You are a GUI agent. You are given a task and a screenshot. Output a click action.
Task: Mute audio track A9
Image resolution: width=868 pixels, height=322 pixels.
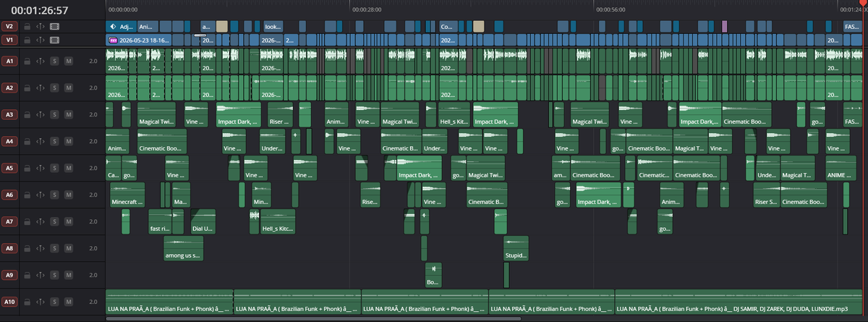pyautogui.click(x=69, y=276)
